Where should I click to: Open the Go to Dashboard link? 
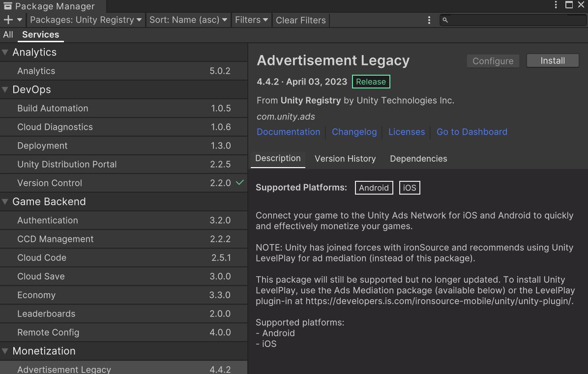click(472, 132)
